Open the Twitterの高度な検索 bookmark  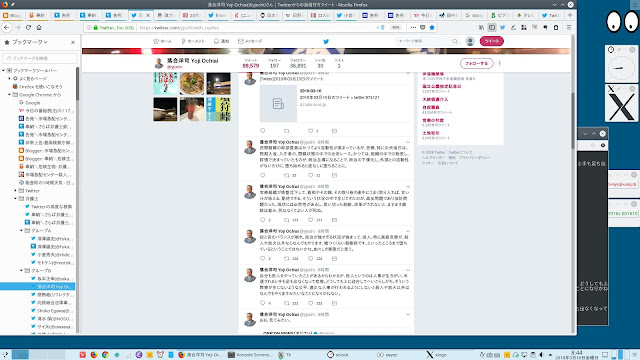[x=48, y=207]
